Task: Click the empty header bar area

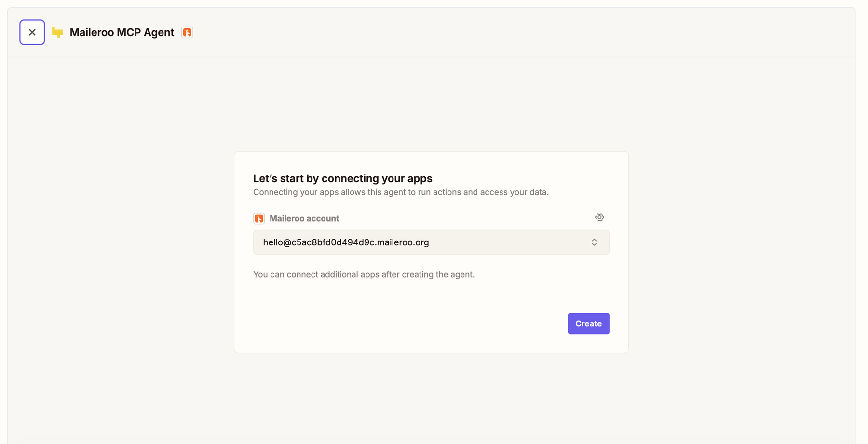Action: (482, 32)
